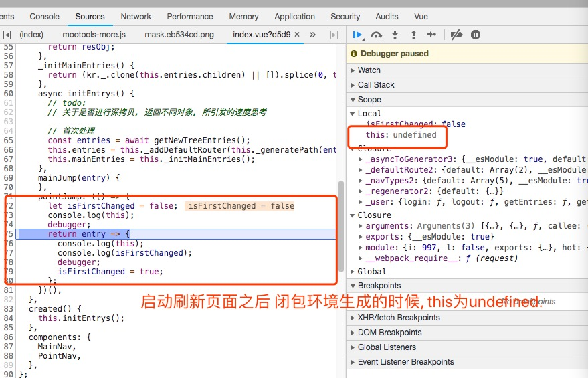Switch to the Console panel

click(44, 17)
